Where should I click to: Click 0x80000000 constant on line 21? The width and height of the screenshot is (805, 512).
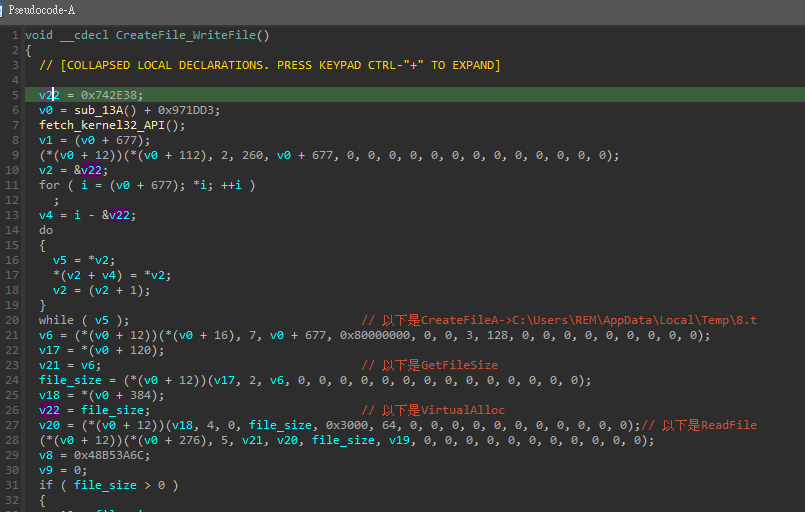coord(375,335)
